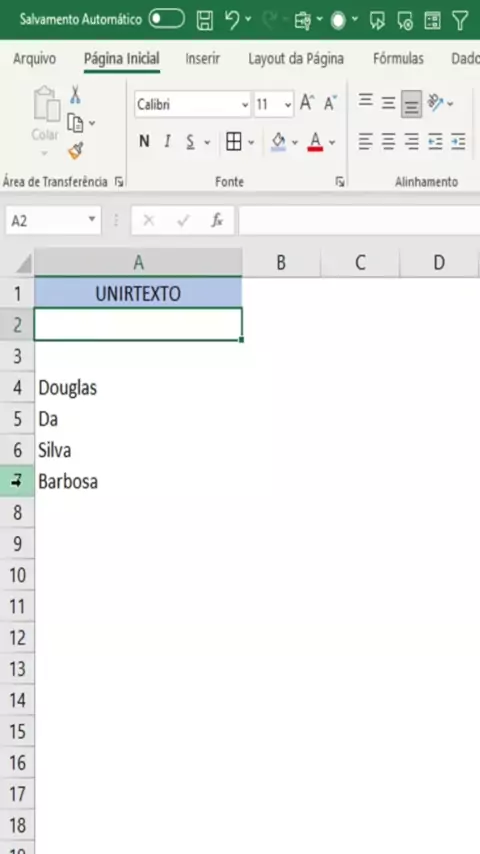Image resolution: width=480 pixels, height=854 pixels.
Task: Apply the red font color swatch
Action: [315, 142]
